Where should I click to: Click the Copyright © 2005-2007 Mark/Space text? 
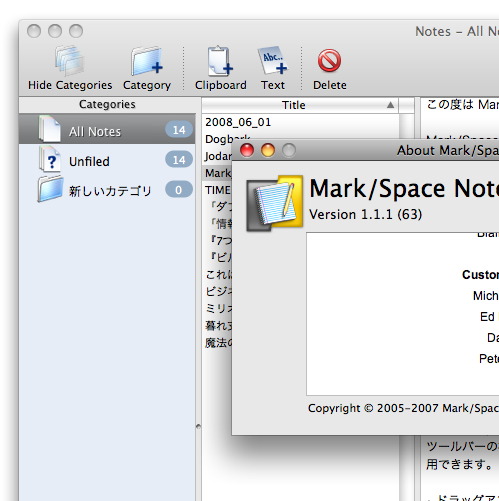[403, 408]
